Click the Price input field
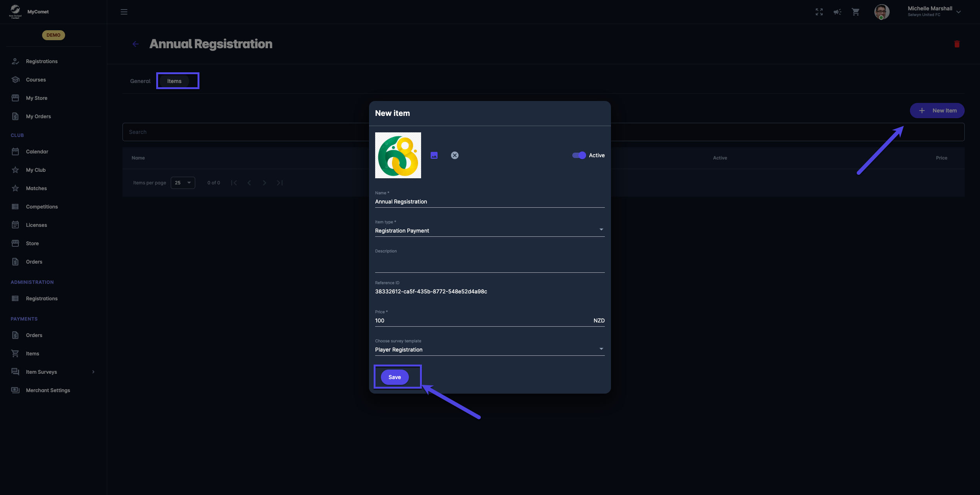The width and height of the screenshot is (980, 495). pyautogui.click(x=482, y=321)
